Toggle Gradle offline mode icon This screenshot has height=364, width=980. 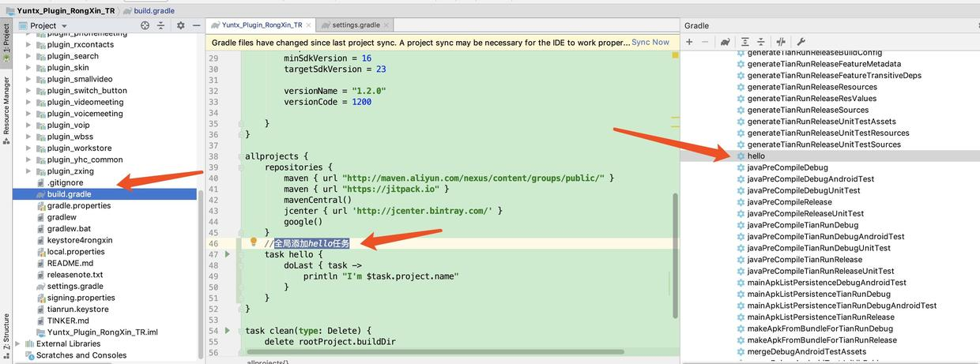click(x=781, y=42)
